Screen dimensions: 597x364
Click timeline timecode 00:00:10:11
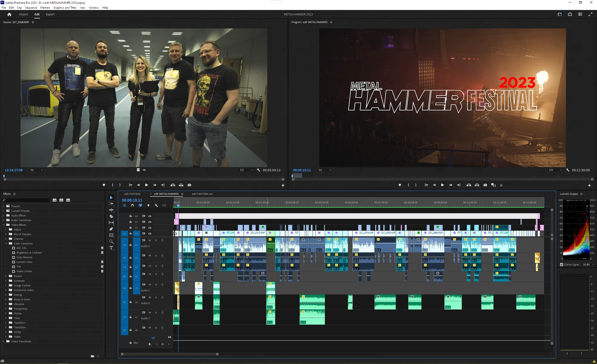tap(132, 200)
